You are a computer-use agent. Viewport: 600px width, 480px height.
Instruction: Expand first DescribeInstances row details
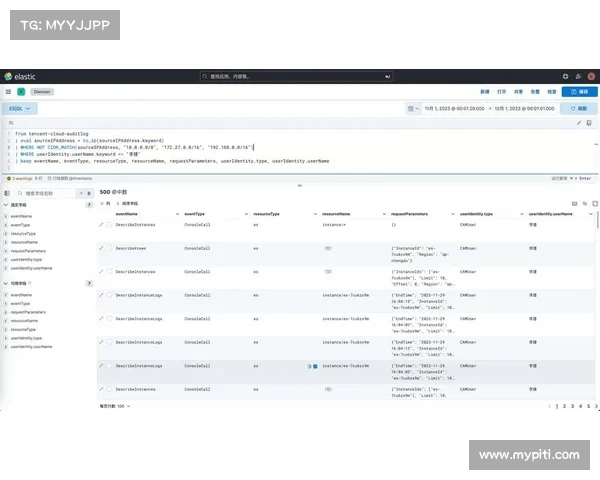pos(101,224)
